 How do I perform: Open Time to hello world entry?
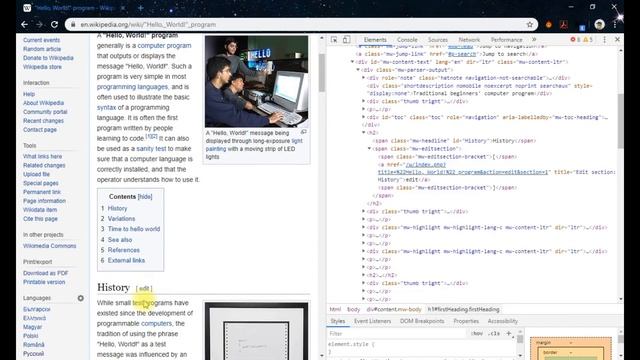pos(134,229)
